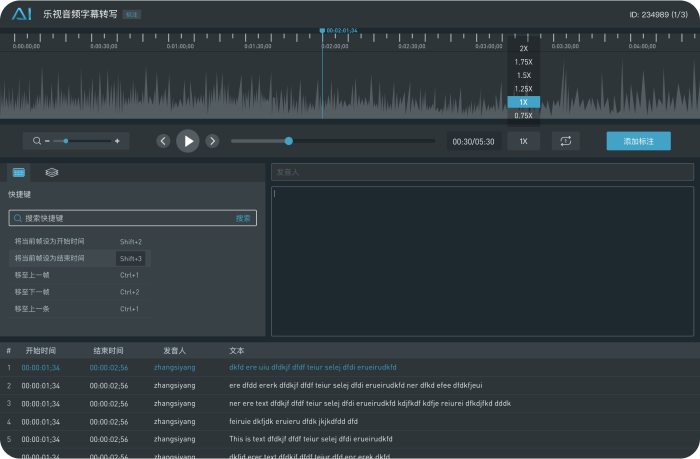Go to previous segment arrow
The image size is (700, 459).
[x=163, y=141]
